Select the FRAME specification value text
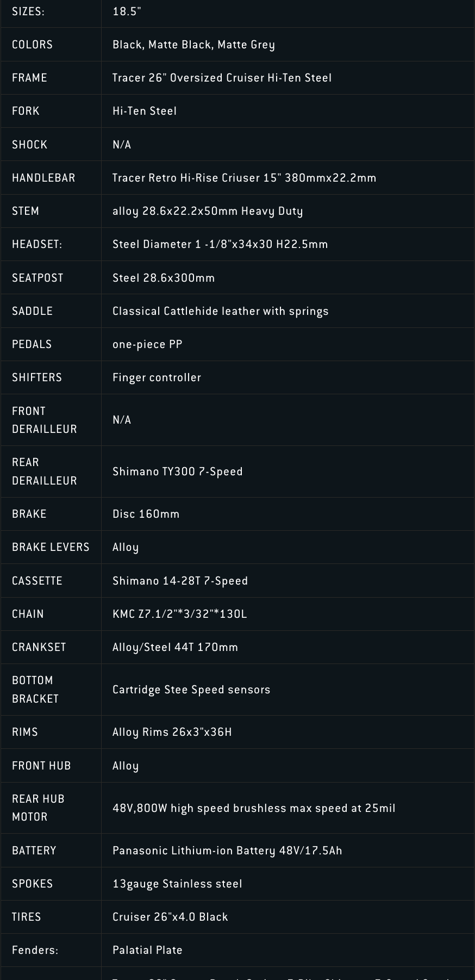Viewport: 475px width, 980px height. (x=222, y=78)
